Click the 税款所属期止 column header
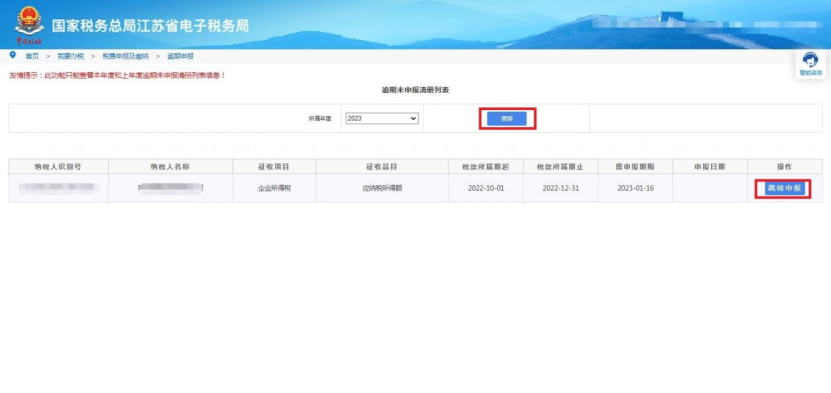The width and height of the screenshot is (831, 393). 560,167
